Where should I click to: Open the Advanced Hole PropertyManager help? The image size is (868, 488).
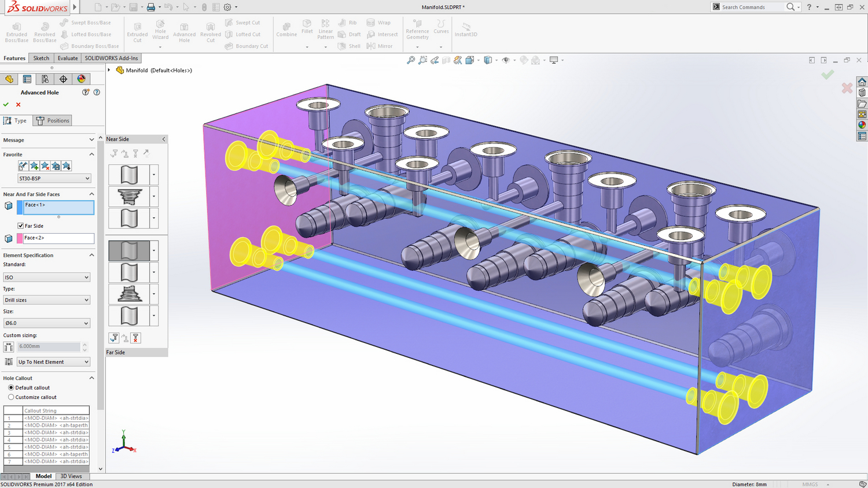[96, 92]
